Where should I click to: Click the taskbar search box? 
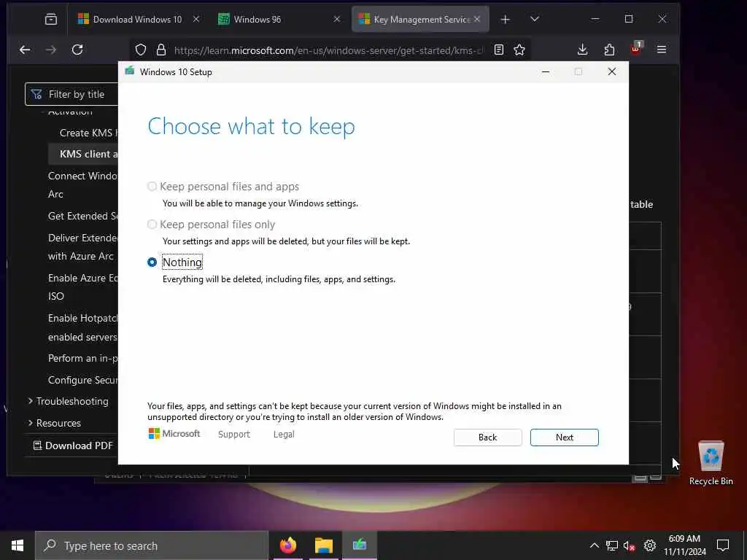click(x=152, y=545)
